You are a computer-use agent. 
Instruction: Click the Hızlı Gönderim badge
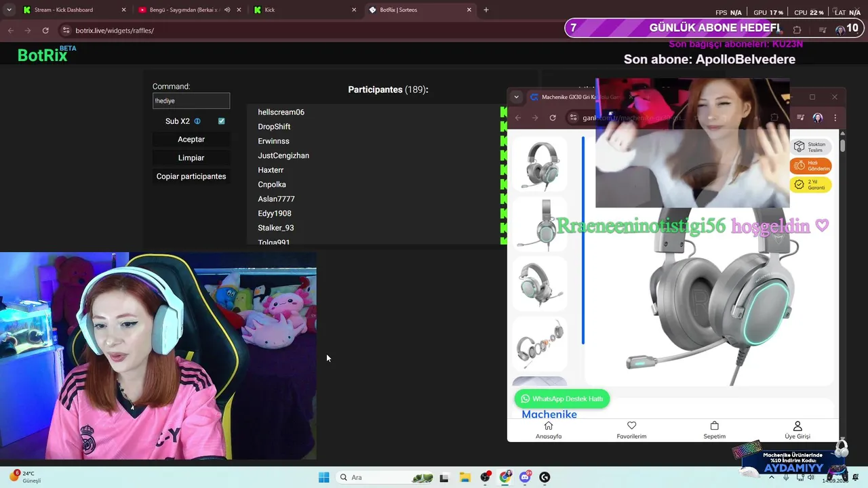810,165
